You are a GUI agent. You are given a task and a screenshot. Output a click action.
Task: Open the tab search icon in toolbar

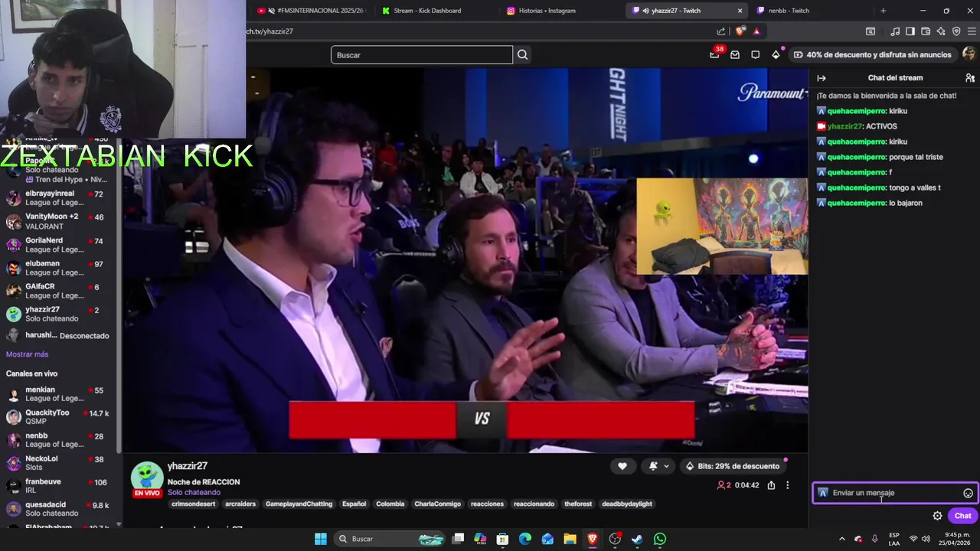pos(871,31)
